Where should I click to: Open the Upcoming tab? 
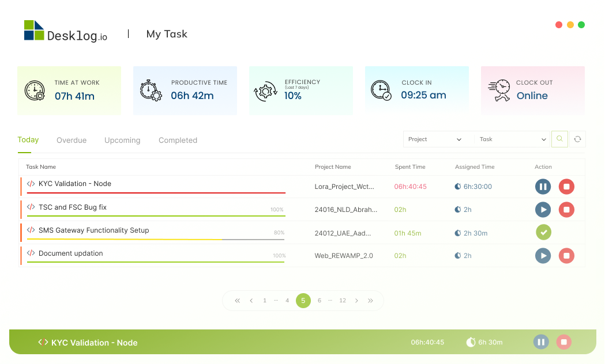coord(122,141)
